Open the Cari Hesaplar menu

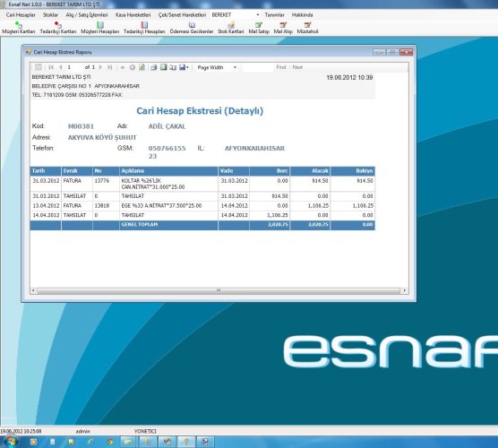tap(21, 15)
